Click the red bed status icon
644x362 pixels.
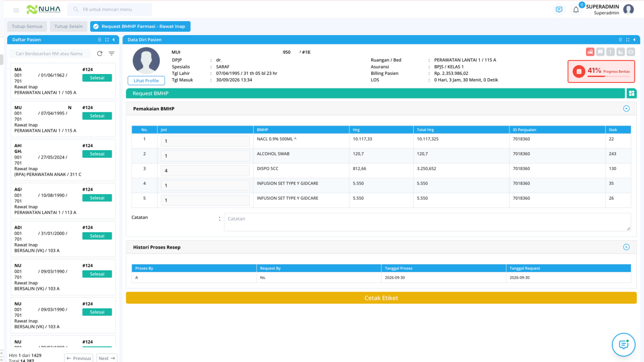[590, 52]
